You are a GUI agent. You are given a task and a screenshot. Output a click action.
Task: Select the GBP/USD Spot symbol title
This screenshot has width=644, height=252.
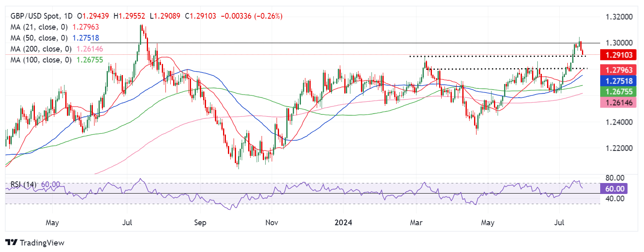36,16
